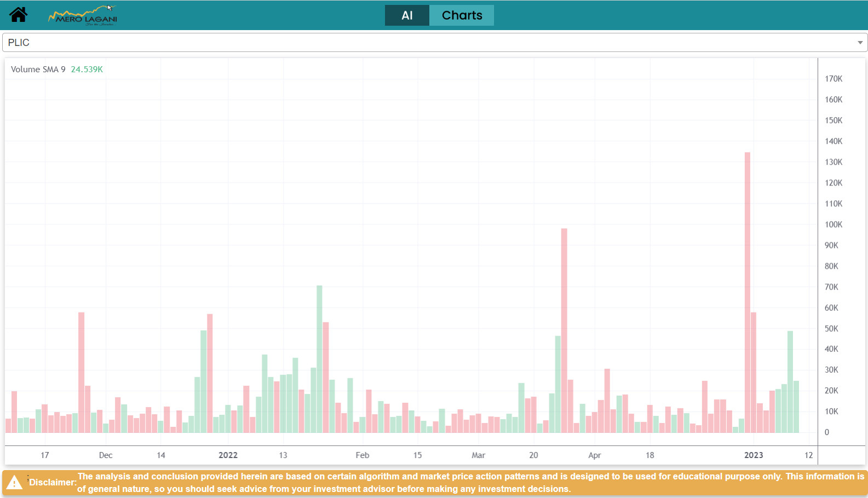Viewport: 868px width, 498px height.
Task: Click the 100K label on volume scale
Action: (x=833, y=224)
